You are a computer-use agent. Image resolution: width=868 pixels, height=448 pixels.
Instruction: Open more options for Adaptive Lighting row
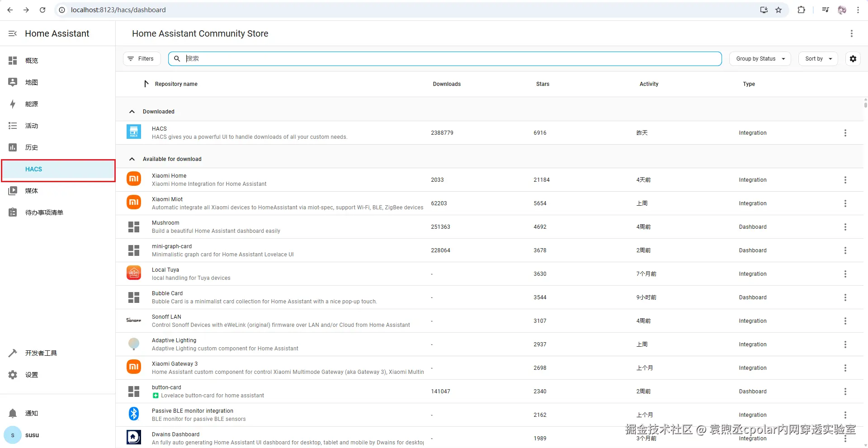coord(845,344)
